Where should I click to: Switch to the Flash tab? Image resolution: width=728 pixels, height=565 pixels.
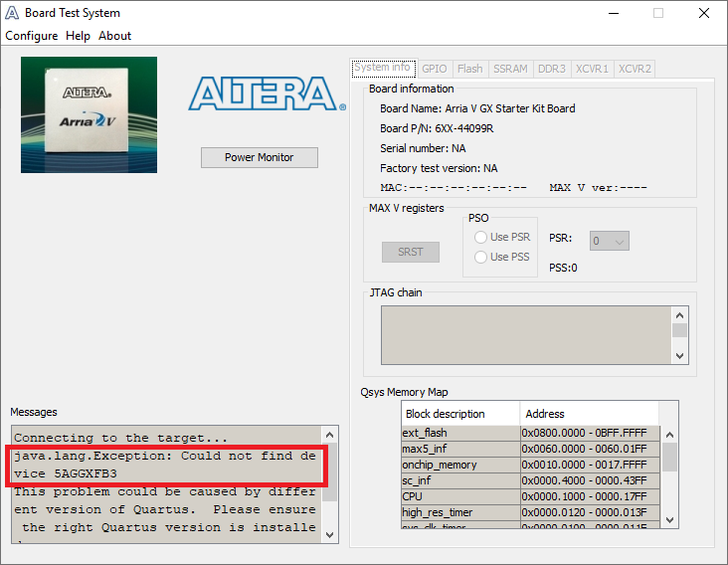469,69
